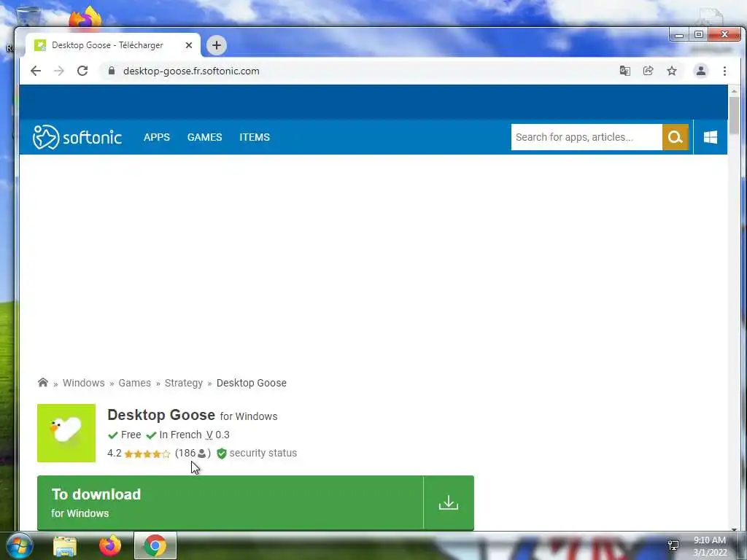The height and width of the screenshot is (560, 747).
Task: Click the Desktop Goose breadcrumb text
Action: tap(252, 383)
